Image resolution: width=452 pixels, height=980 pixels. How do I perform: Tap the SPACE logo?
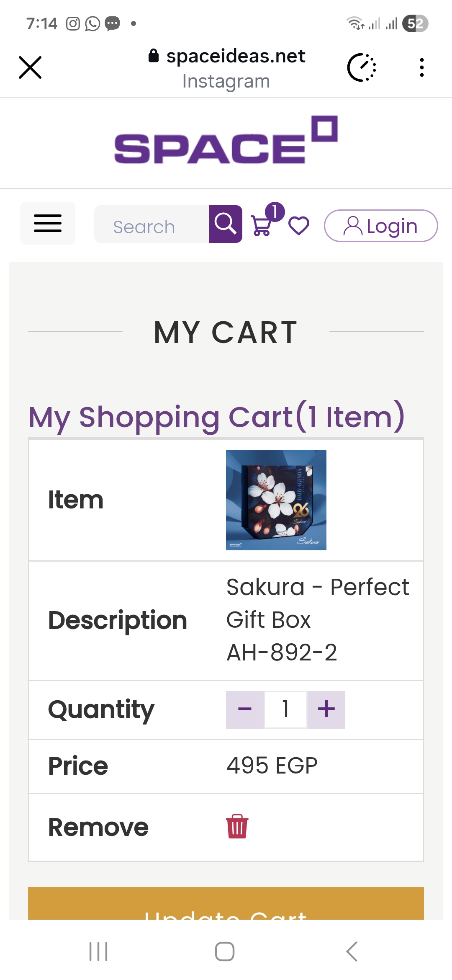point(226,141)
